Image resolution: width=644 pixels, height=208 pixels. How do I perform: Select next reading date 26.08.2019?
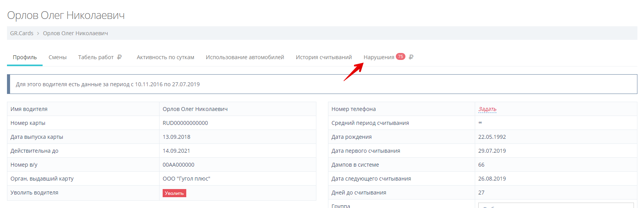492,179
